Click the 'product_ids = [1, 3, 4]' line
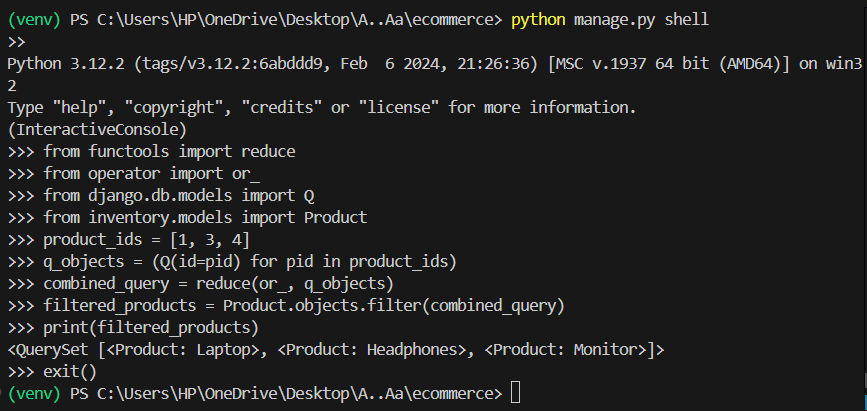The image size is (867, 411). click(x=146, y=239)
